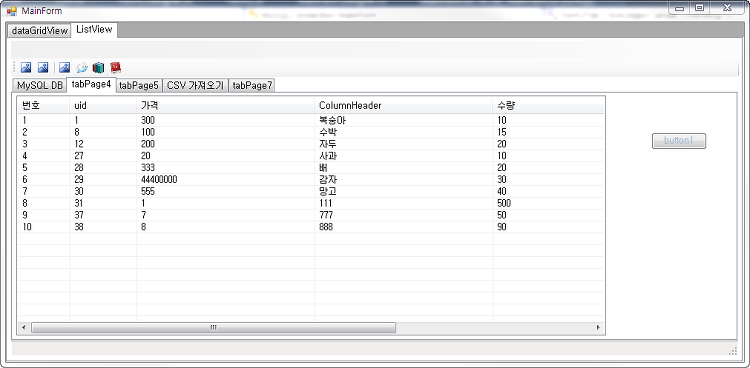Click the price value 555
Screen dimensions: 750x368
pyautogui.click(x=148, y=191)
